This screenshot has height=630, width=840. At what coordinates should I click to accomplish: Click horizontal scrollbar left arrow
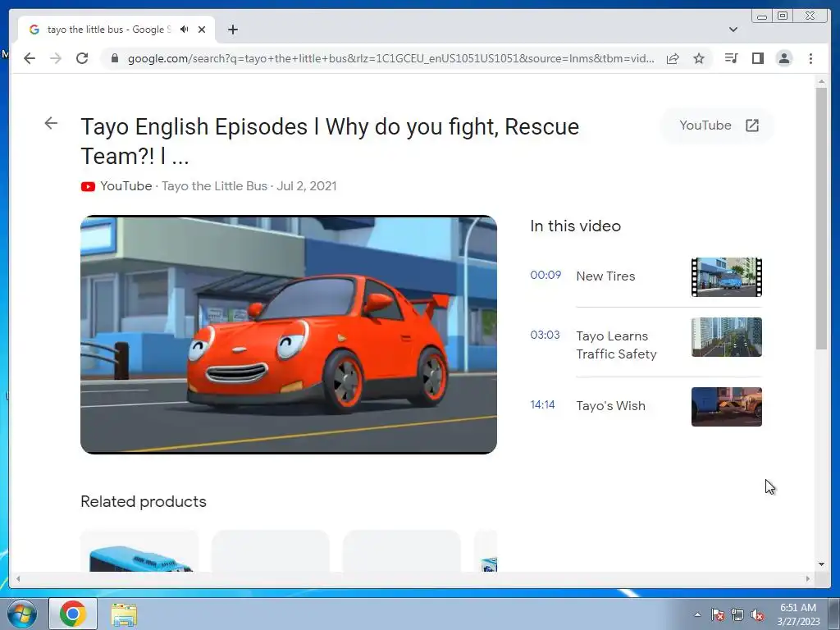pyautogui.click(x=18, y=578)
